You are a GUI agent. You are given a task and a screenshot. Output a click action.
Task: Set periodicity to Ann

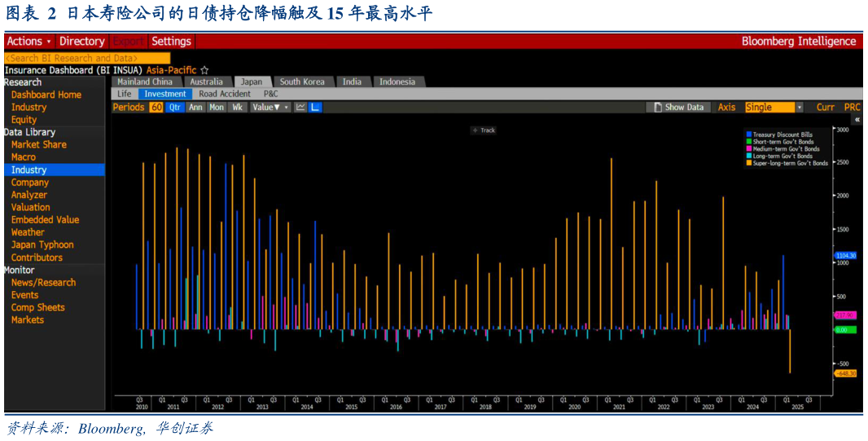[195, 107]
